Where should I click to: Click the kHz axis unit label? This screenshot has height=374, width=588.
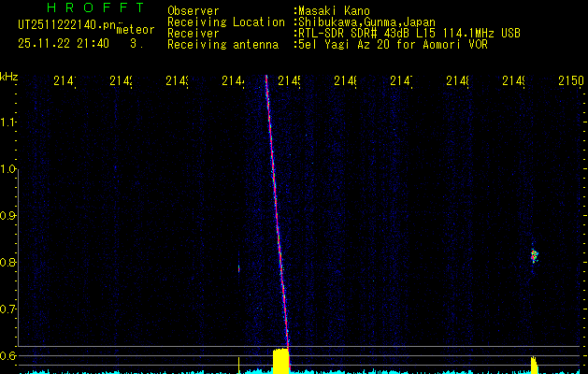pos(9,76)
